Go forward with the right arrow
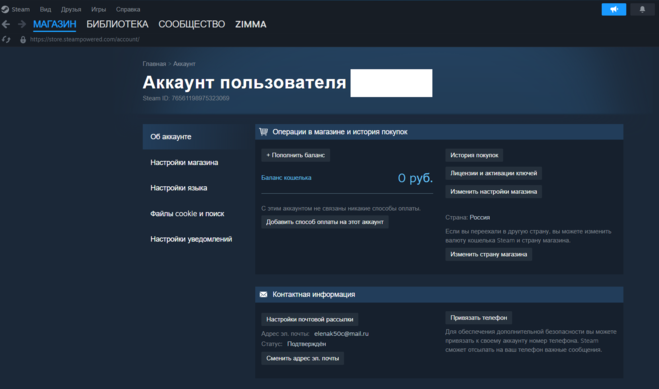Screen dimensions: 659x389 tap(22, 24)
